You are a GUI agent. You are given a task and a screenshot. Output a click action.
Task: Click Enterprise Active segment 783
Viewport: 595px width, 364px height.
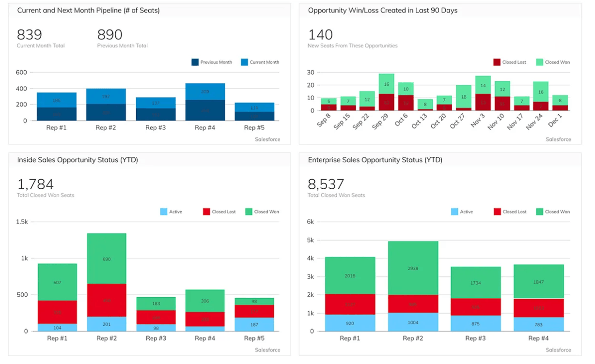click(539, 325)
